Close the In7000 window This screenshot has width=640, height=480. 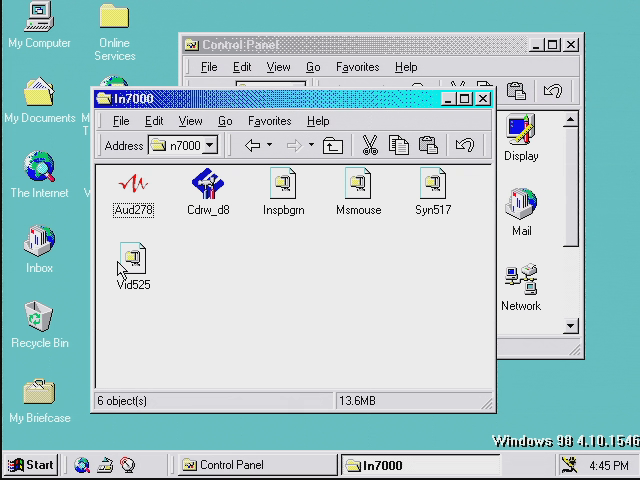tap(483, 99)
